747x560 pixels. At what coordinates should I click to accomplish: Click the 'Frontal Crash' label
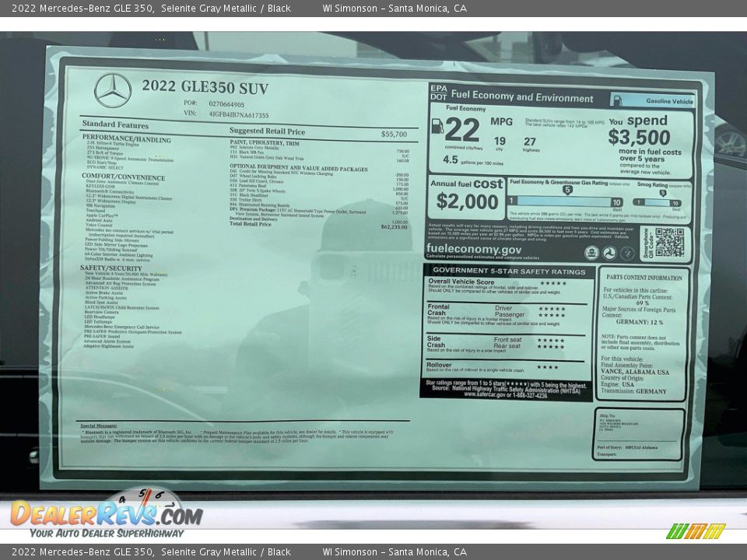click(x=437, y=310)
